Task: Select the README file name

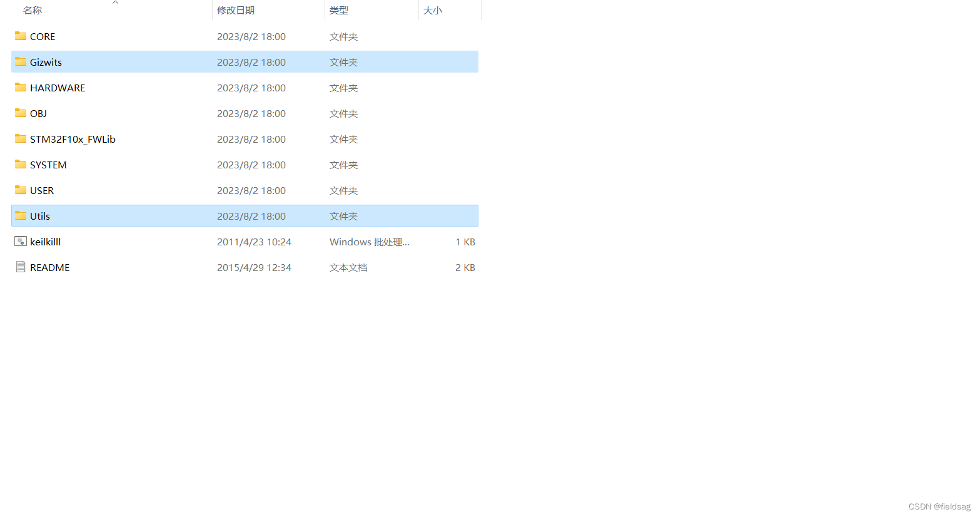Action: point(50,267)
